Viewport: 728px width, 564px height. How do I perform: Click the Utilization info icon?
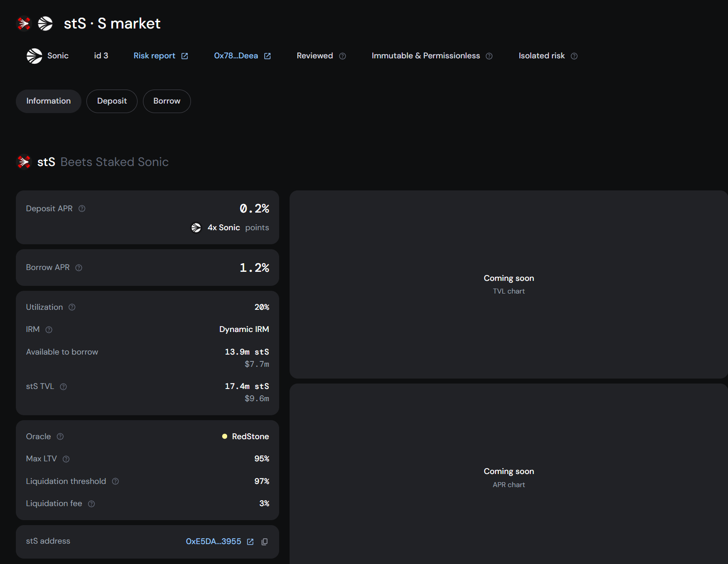pyautogui.click(x=72, y=307)
